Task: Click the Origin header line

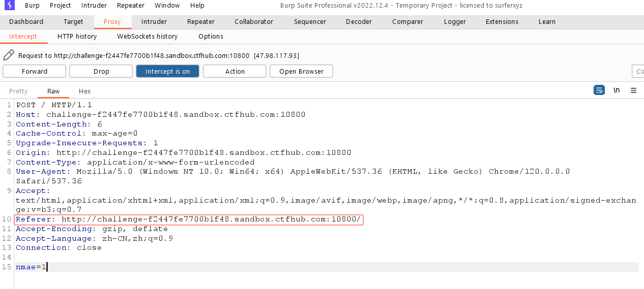Action: pos(184,152)
